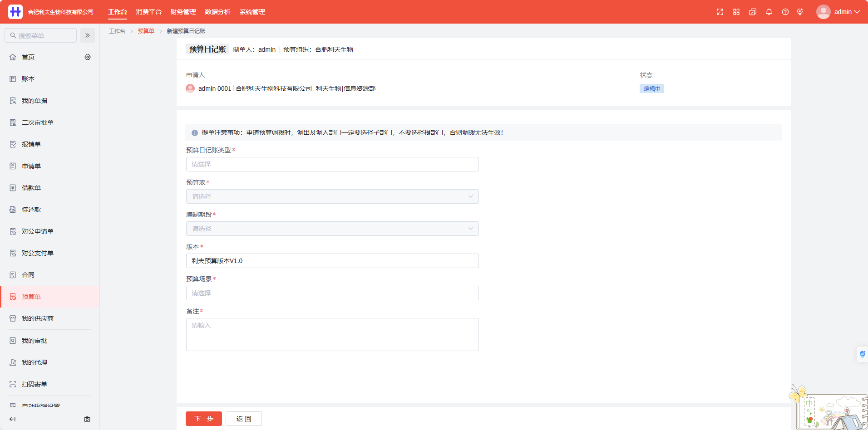Screen dimensions: 868x430
Task: Click the info icon in notice bar
Action: pos(195,133)
